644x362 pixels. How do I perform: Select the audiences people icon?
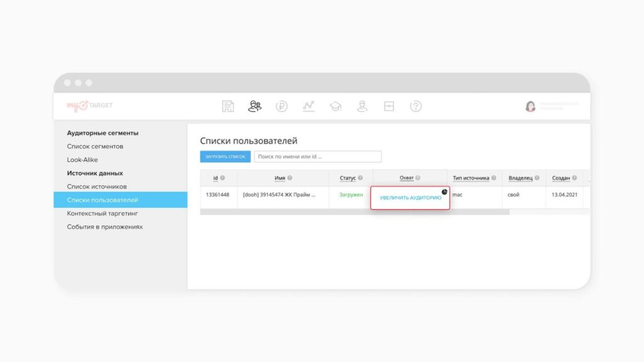tap(255, 106)
